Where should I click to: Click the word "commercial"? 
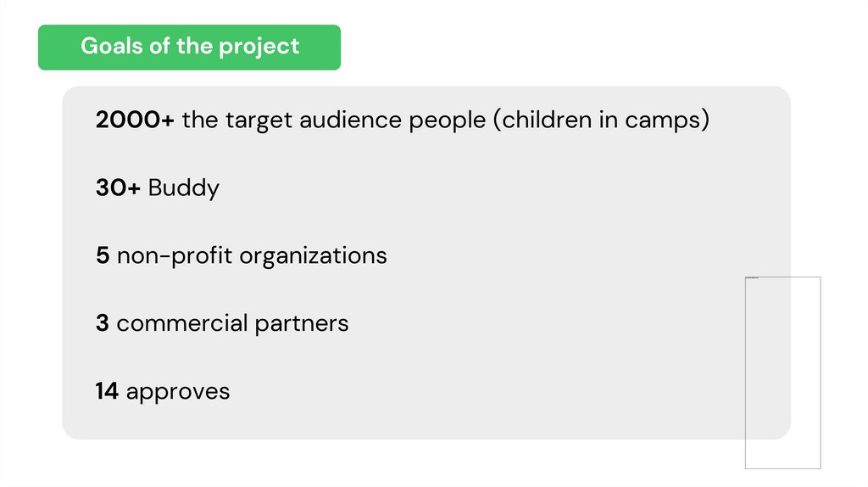182,323
